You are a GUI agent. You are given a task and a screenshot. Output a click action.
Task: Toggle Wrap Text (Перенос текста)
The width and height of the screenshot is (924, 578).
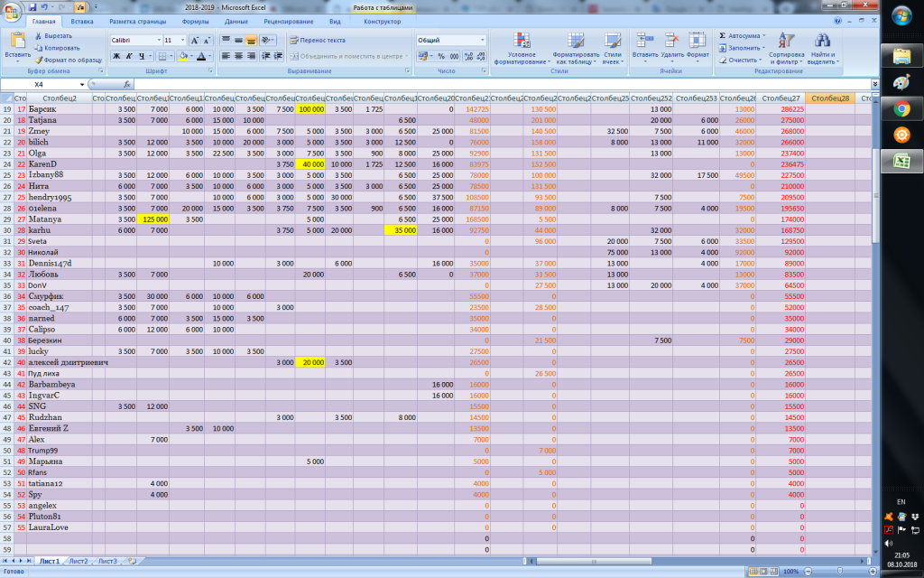(x=317, y=40)
